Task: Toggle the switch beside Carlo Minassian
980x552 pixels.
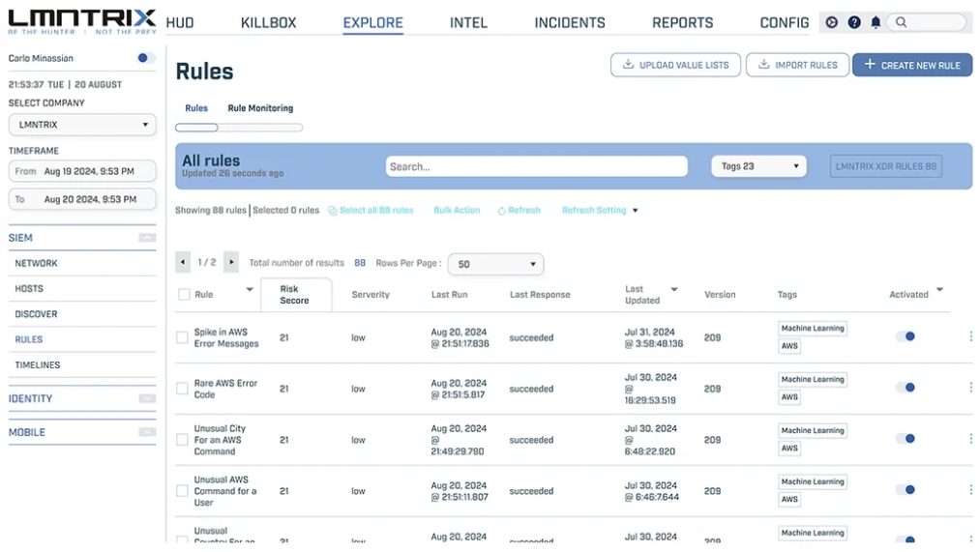Action: click(x=145, y=58)
